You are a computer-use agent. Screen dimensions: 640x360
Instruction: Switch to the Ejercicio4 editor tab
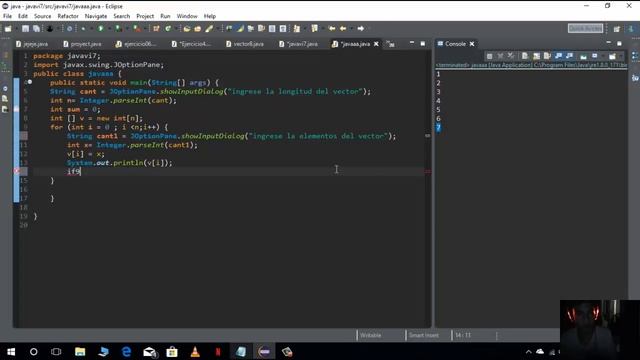click(x=191, y=44)
